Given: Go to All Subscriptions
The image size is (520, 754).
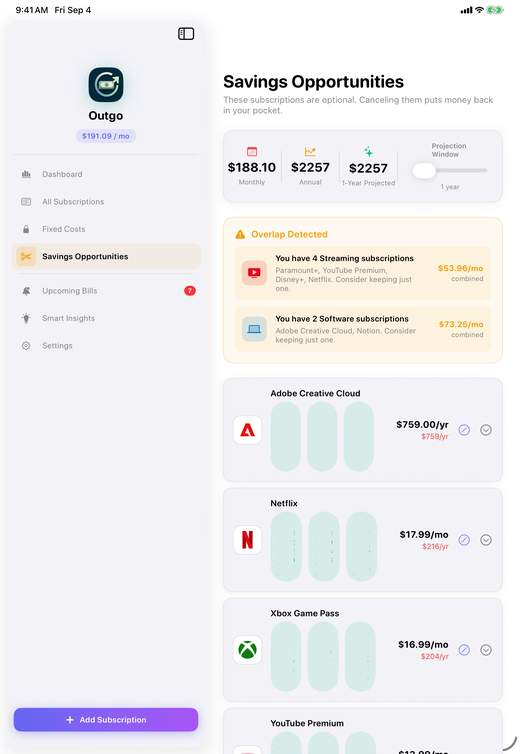Looking at the screenshot, I should coord(106,201).
